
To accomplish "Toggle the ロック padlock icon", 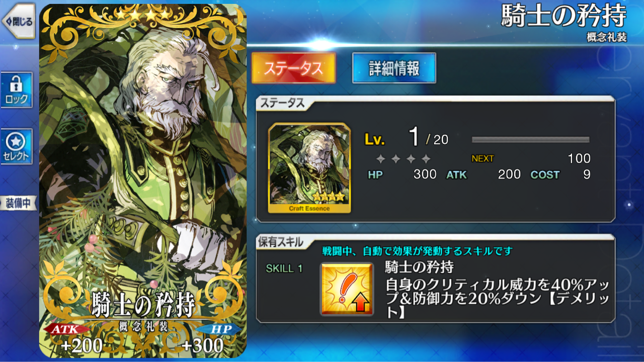I will tap(17, 89).
